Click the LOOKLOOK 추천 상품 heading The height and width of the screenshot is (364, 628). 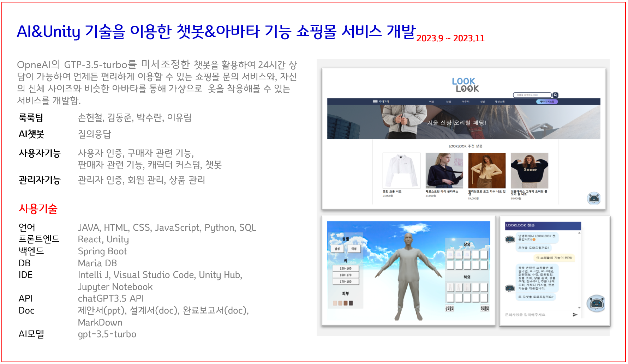[x=465, y=146]
